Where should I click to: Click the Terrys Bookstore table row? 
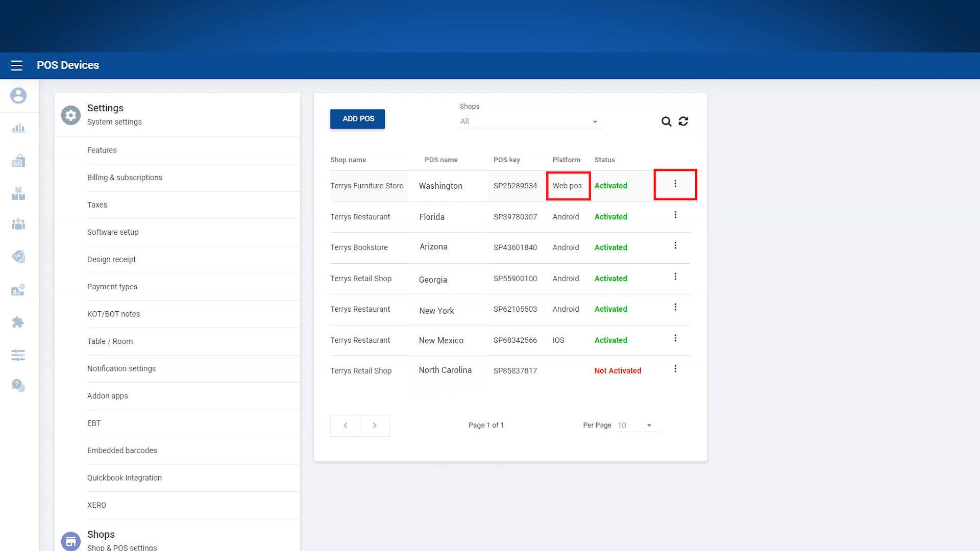(x=359, y=247)
